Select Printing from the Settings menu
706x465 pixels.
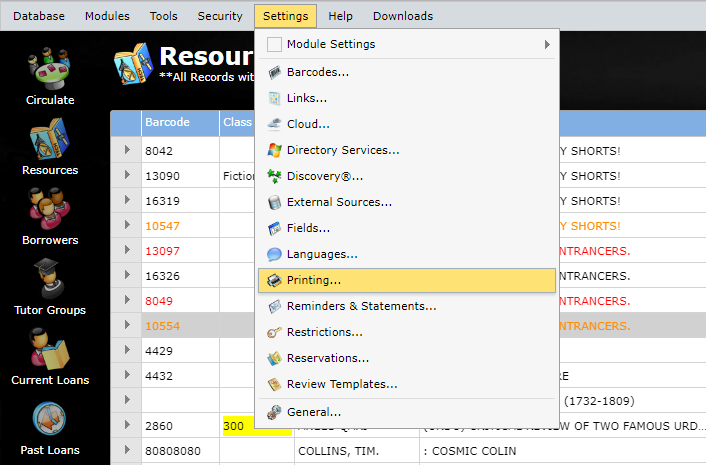313,280
